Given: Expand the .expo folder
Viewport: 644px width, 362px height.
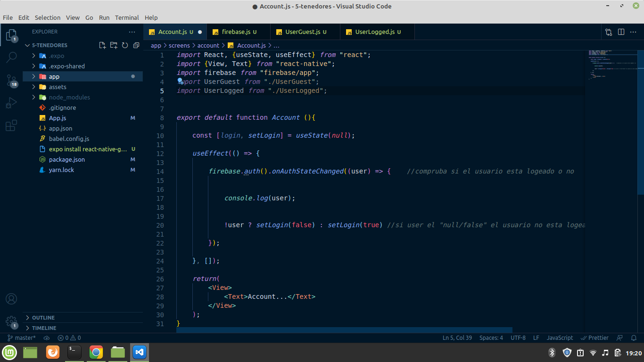Looking at the screenshot, I should [x=33, y=56].
